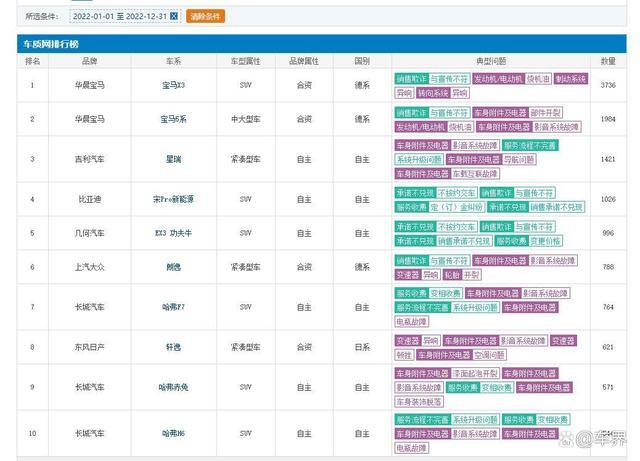
Task: Click the 788 complaint count
Action: point(608,267)
